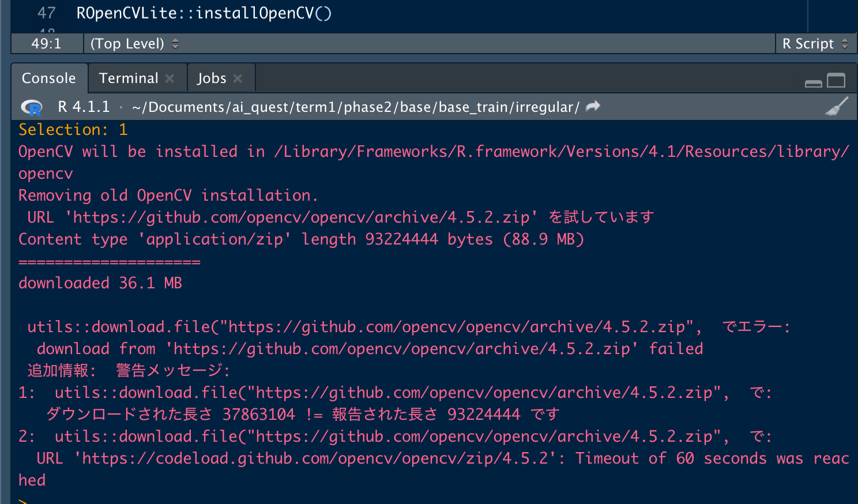The height and width of the screenshot is (504, 858).
Task: Click the 49:1 cursor position indicator
Action: tap(46, 44)
